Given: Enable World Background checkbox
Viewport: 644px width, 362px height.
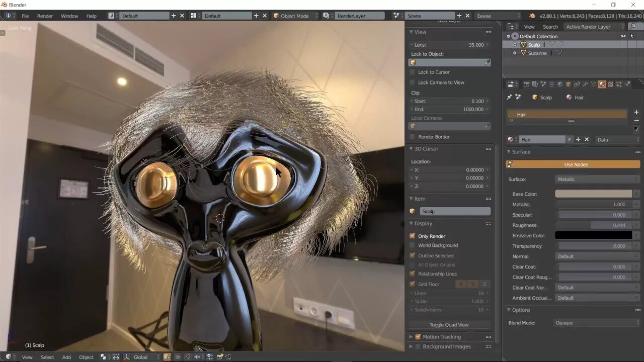Looking at the screenshot, I should point(413,245).
